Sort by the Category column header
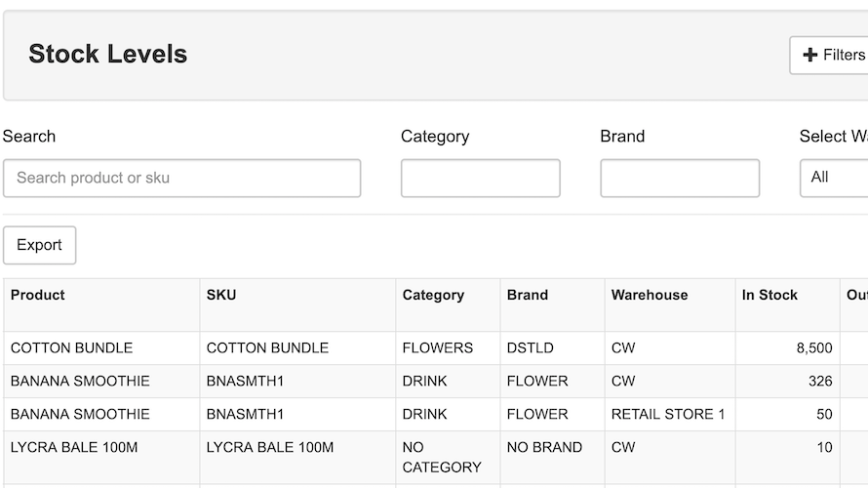The width and height of the screenshot is (868, 488). [433, 295]
